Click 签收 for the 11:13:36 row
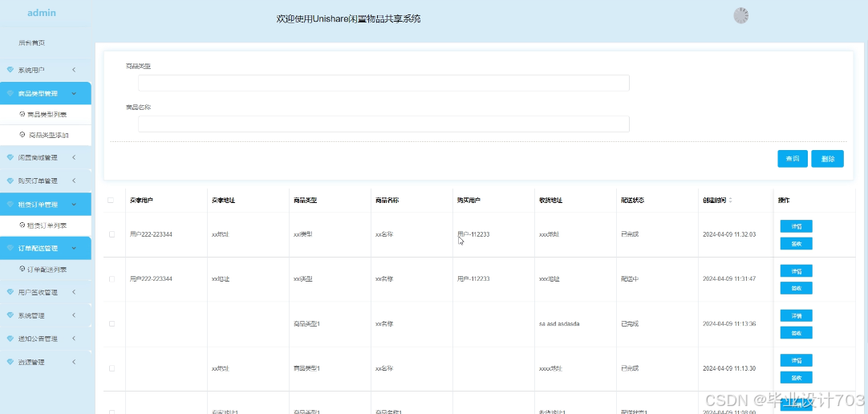868x414 pixels. 796,333
